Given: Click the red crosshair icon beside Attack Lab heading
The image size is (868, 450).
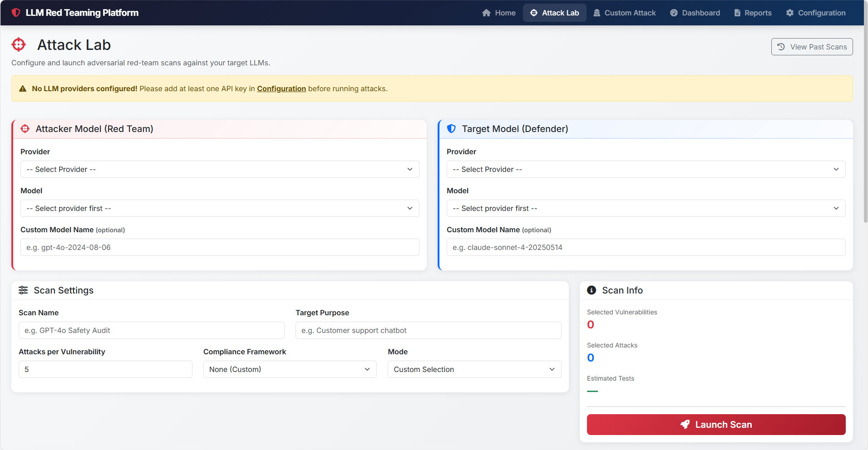Looking at the screenshot, I should [x=19, y=45].
